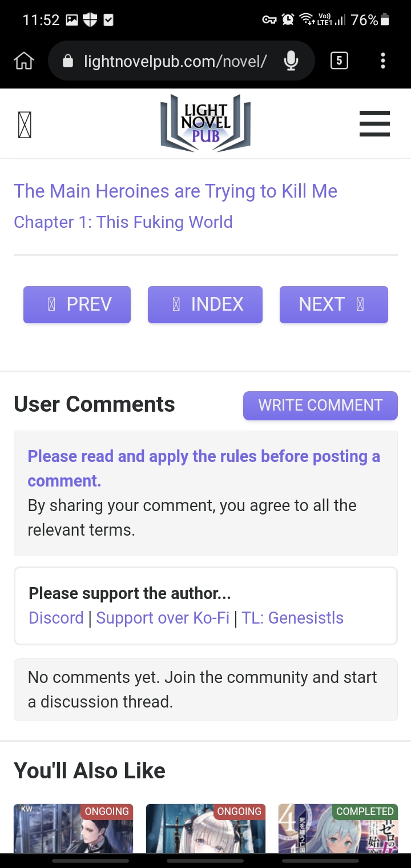Image resolution: width=411 pixels, height=868 pixels.
Task: Advance to the NEXT chapter
Action: (x=333, y=304)
